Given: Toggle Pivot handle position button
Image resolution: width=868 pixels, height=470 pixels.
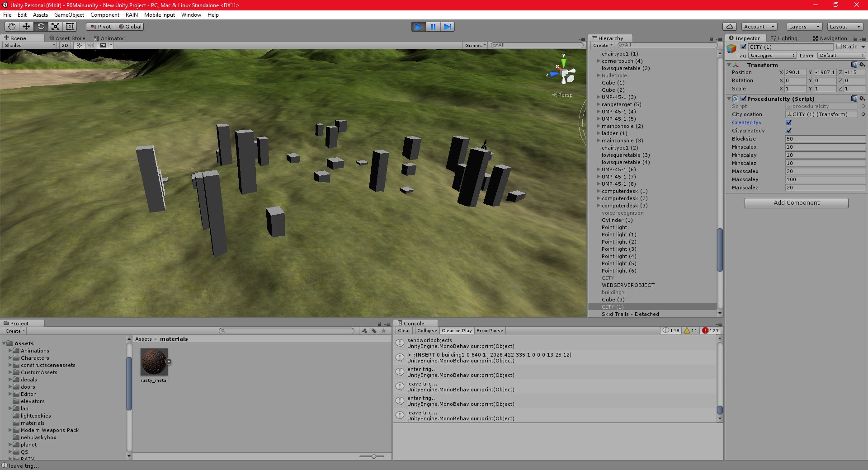Looking at the screenshot, I should click(x=101, y=27).
